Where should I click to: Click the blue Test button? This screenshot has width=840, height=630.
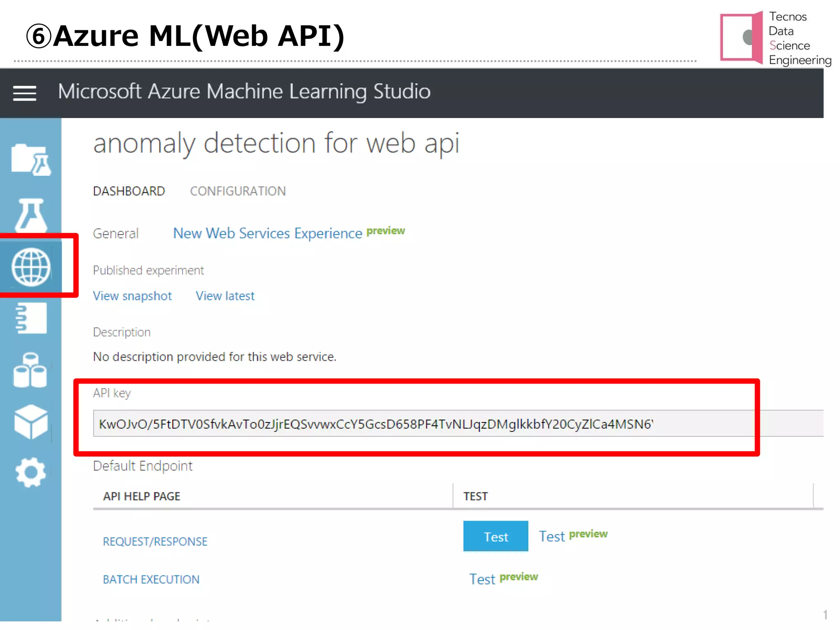(x=495, y=536)
